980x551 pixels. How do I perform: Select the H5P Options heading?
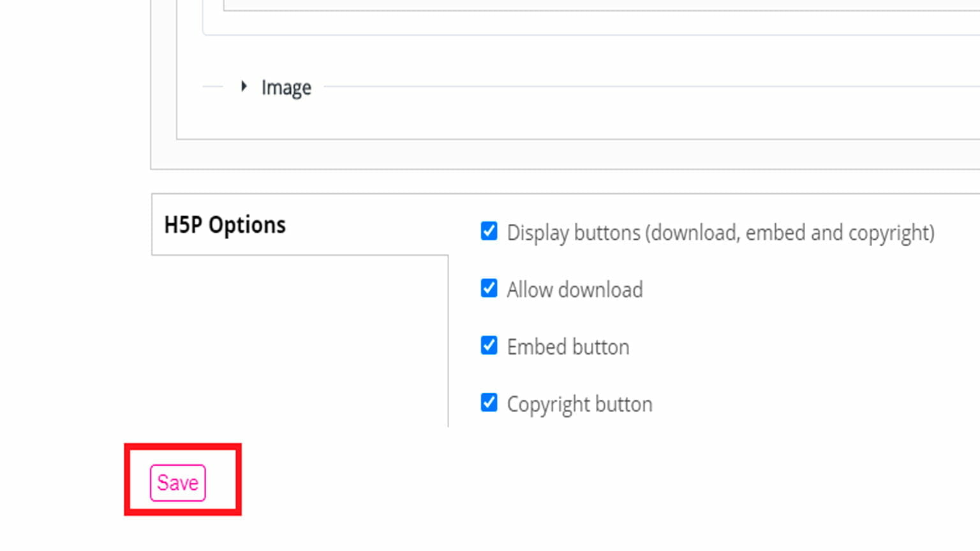pos(225,224)
